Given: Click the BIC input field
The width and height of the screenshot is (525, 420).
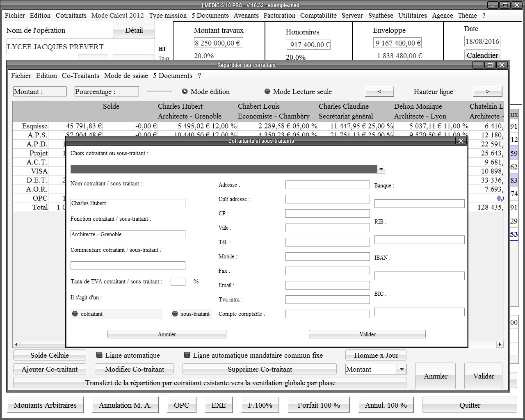Looking at the screenshot, I should 420,312.
